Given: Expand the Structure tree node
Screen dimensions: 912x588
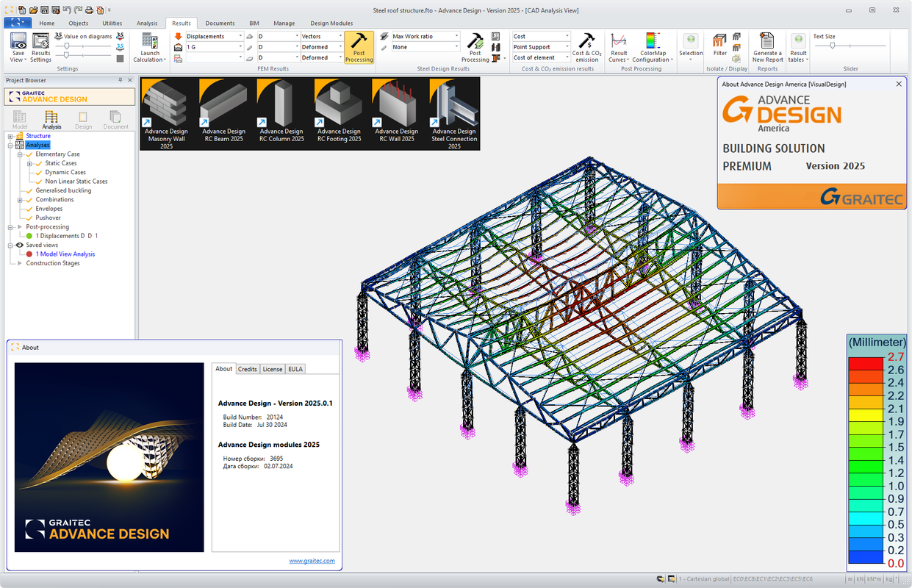Looking at the screenshot, I should pyautogui.click(x=10, y=136).
